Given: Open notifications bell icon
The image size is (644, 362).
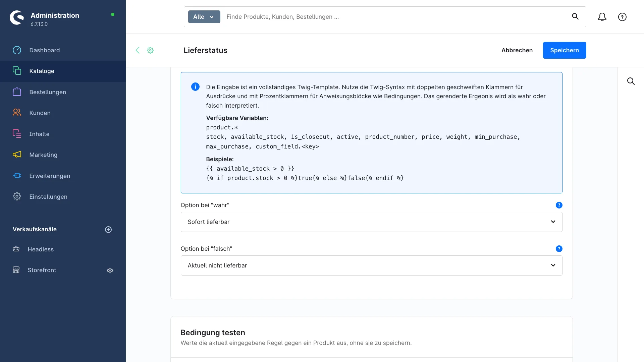Looking at the screenshot, I should [x=602, y=17].
